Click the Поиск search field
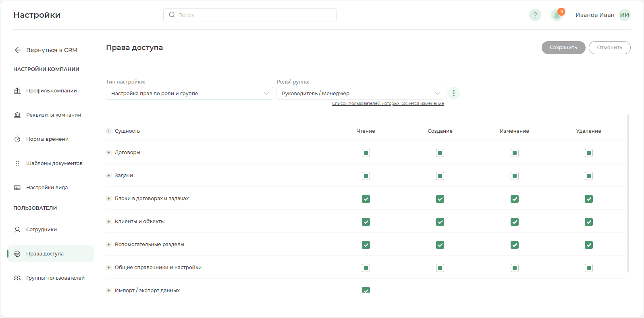Viewport: 644px width, 318px height. point(250,15)
